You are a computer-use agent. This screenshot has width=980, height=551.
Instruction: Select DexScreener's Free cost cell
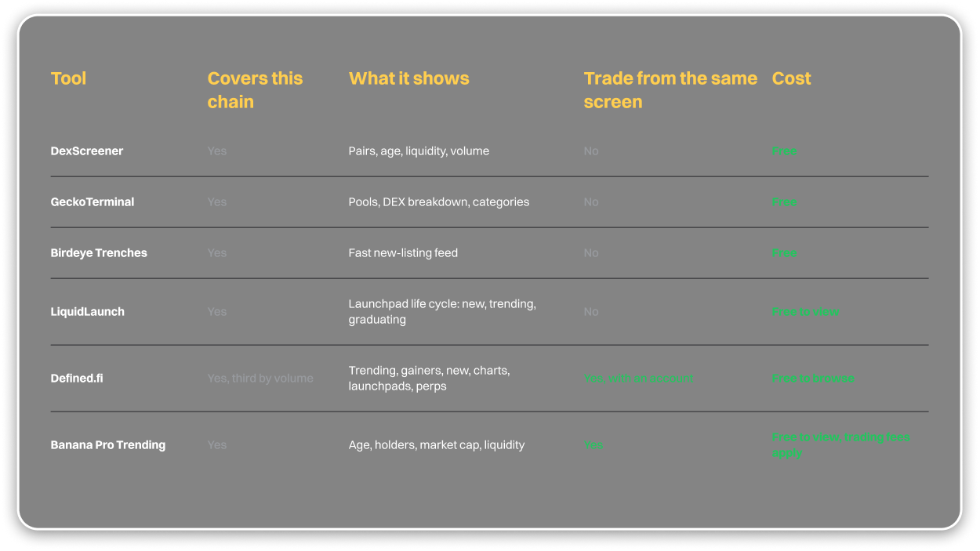tap(784, 151)
